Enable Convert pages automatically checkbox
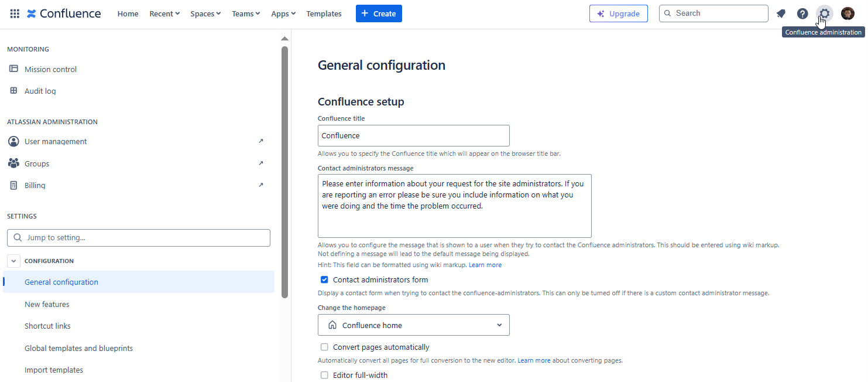 click(x=324, y=347)
